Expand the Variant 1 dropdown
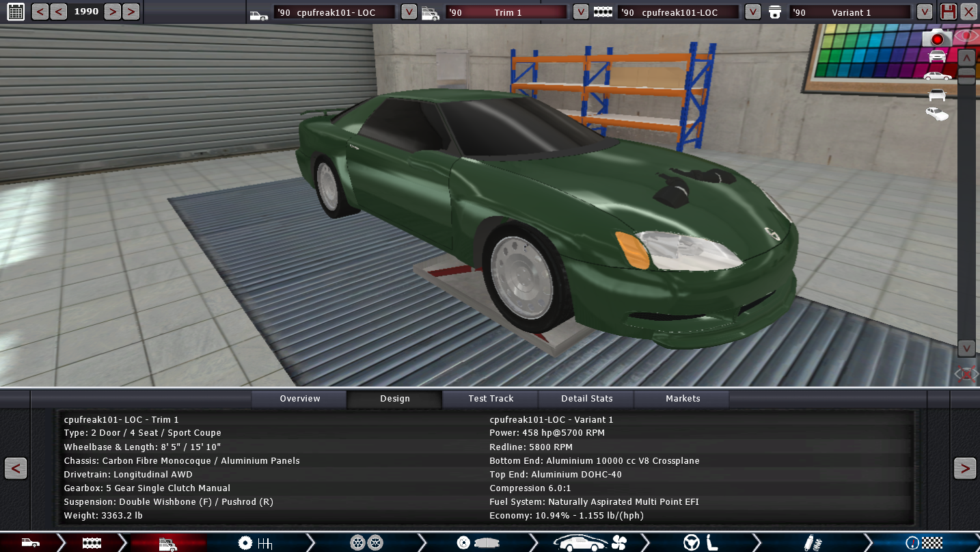 (x=924, y=12)
